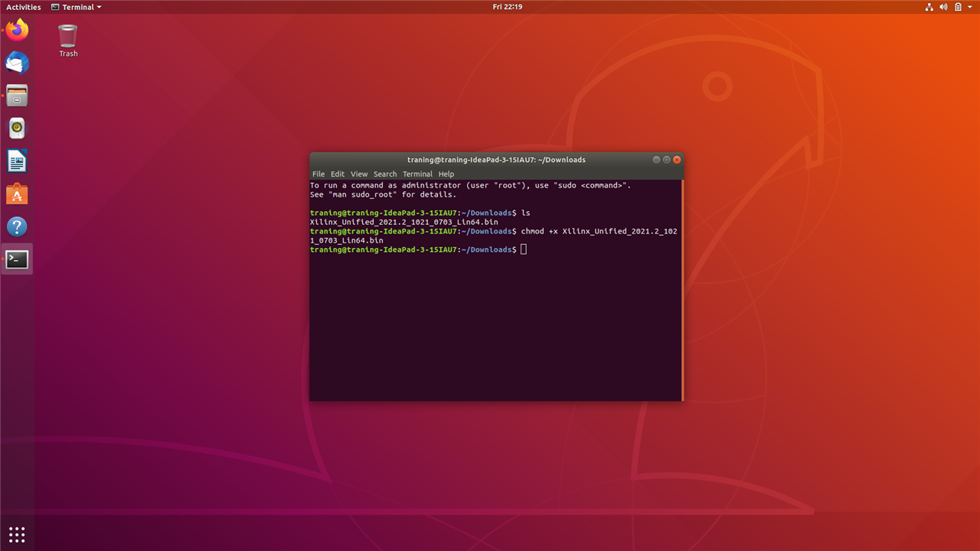Screen dimensions: 980x551
Task: Launch LibreOffice Writer from the dock
Action: pyautogui.click(x=17, y=161)
